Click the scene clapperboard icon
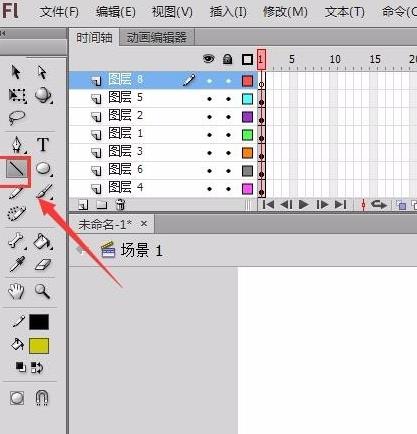Screen dimensions: 417x434 coord(108,250)
